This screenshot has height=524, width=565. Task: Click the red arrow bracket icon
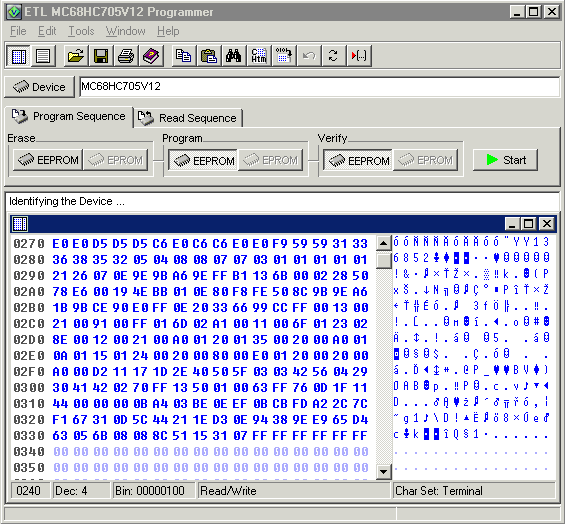point(359,56)
